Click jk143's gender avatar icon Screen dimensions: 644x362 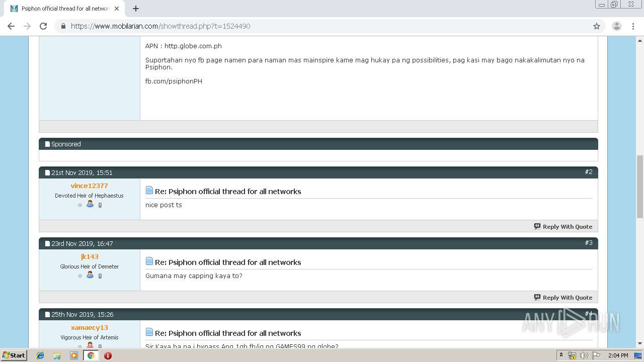pyautogui.click(x=90, y=275)
